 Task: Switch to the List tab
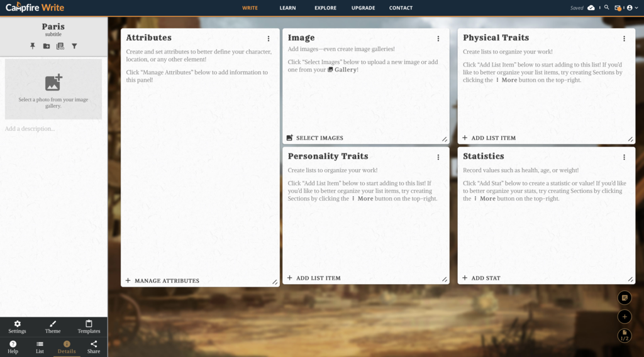(x=40, y=347)
